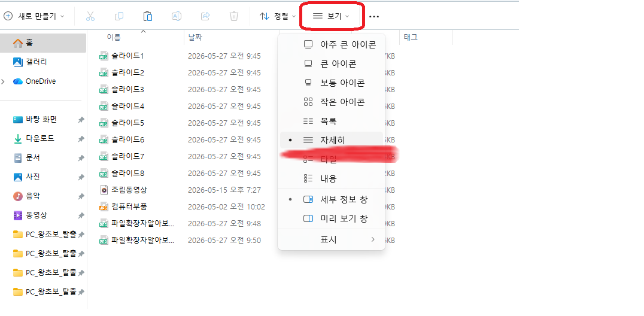
Task: Click the pin icon beside 동영상
Action: [81, 215]
